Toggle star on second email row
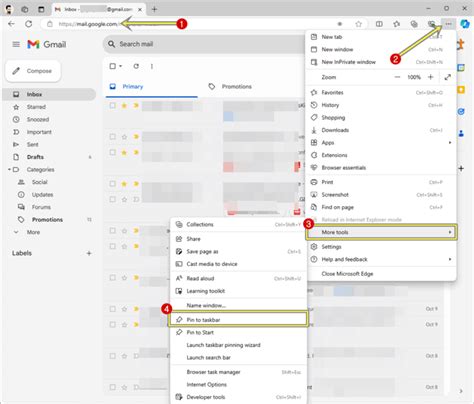 coord(124,137)
